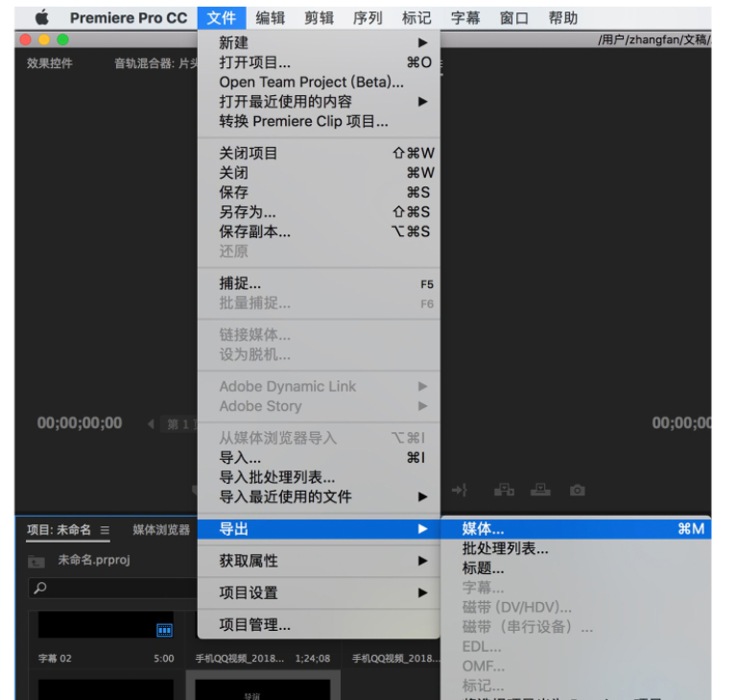Image resolution: width=737 pixels, height=700 pixels.
Task: Click the Insert button icon
Action: pyautogui.click(x=504, y=491)
